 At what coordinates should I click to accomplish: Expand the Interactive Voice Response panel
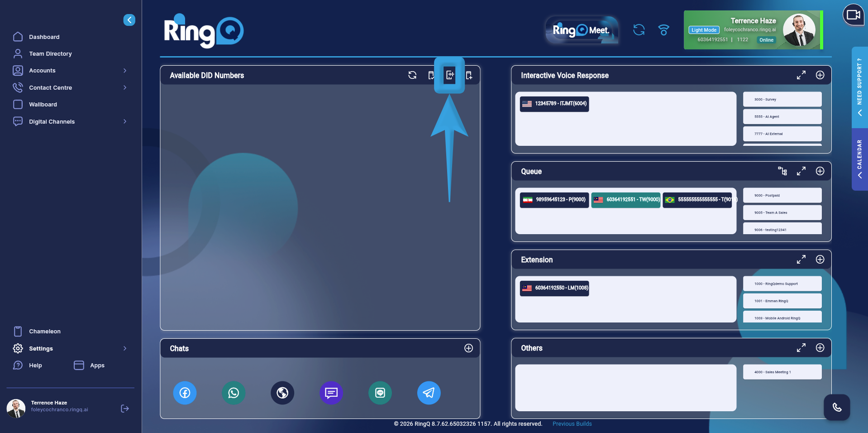point(801,75)
